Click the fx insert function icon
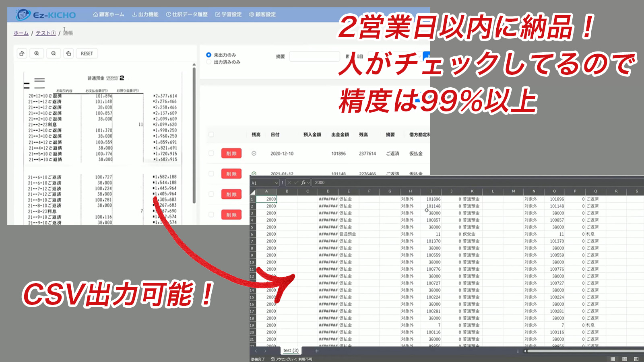The height and width of the screenshot is (362, 644). [303, 183]
